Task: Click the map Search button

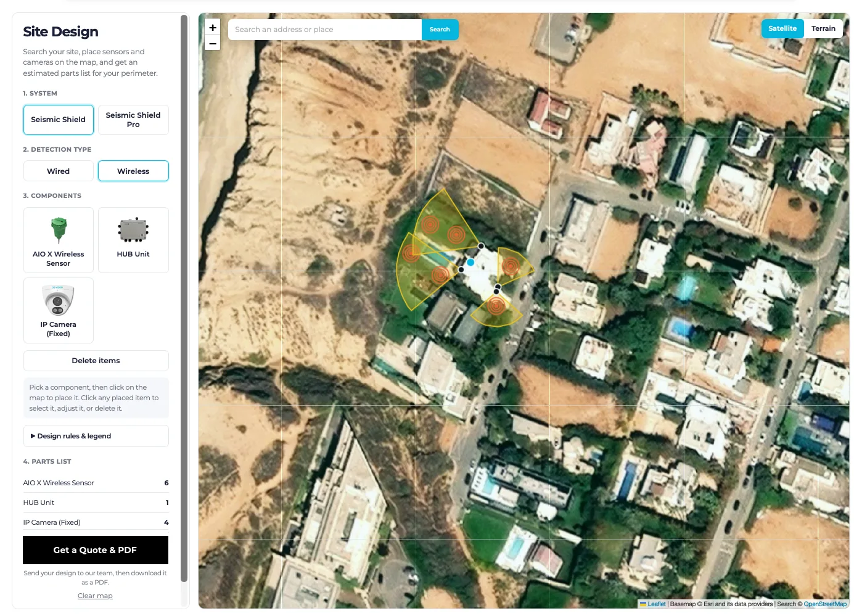Action: 440,30
